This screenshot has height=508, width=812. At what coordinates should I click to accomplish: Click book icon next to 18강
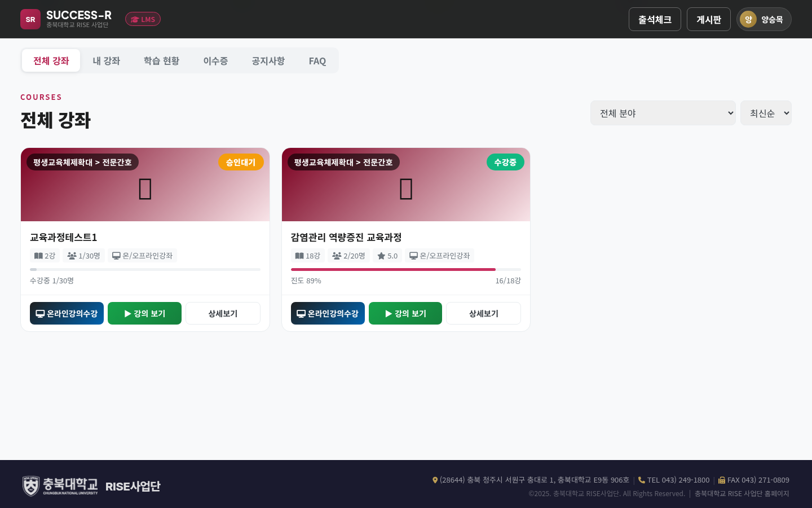[x=299, y=256]
